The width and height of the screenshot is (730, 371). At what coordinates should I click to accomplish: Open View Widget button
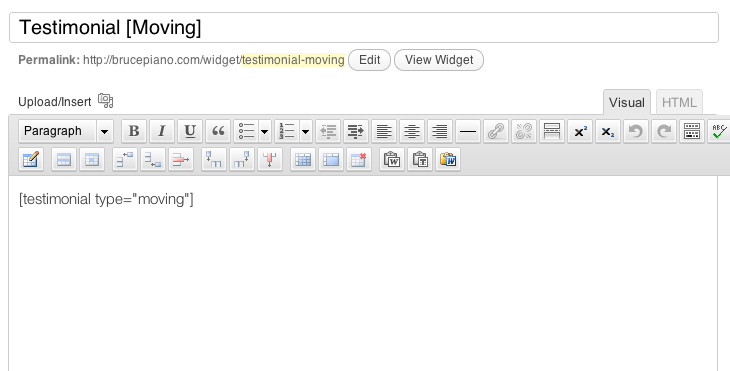click(439, 60)
